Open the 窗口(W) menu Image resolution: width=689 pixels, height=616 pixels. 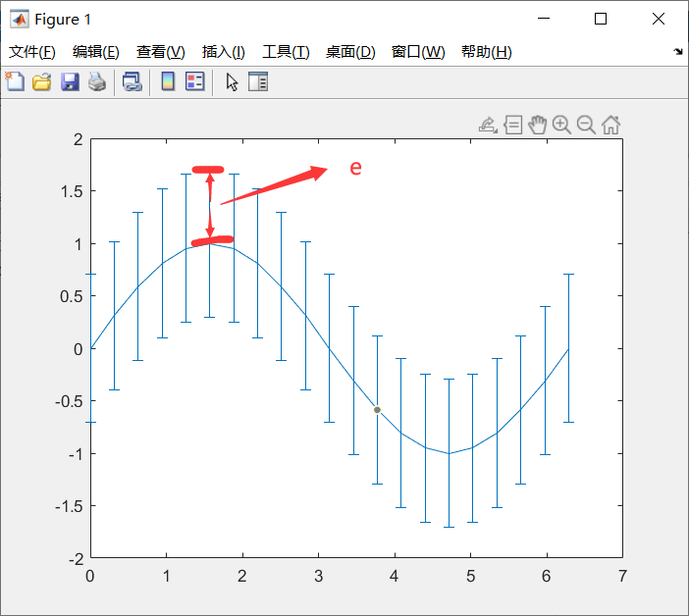418,52
